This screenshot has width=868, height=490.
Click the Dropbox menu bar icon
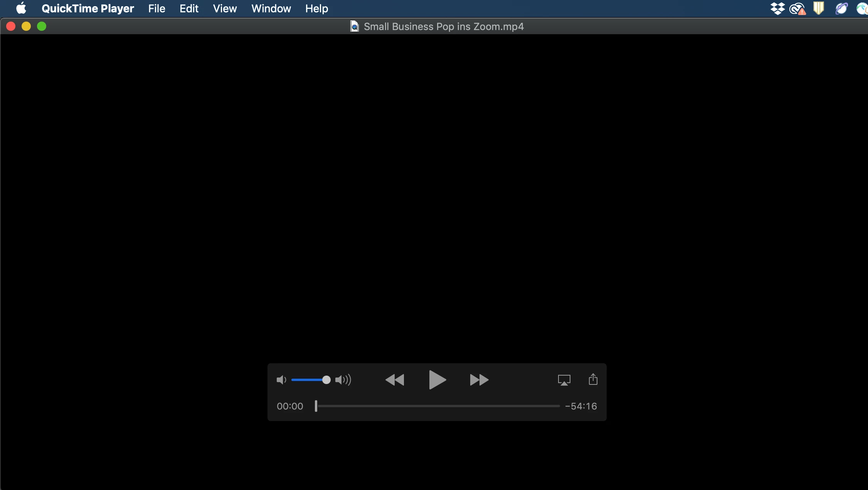point(777,8)
